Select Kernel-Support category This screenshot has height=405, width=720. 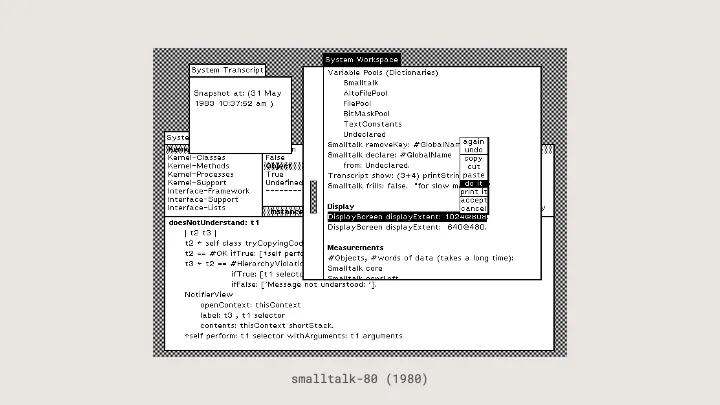197,183
